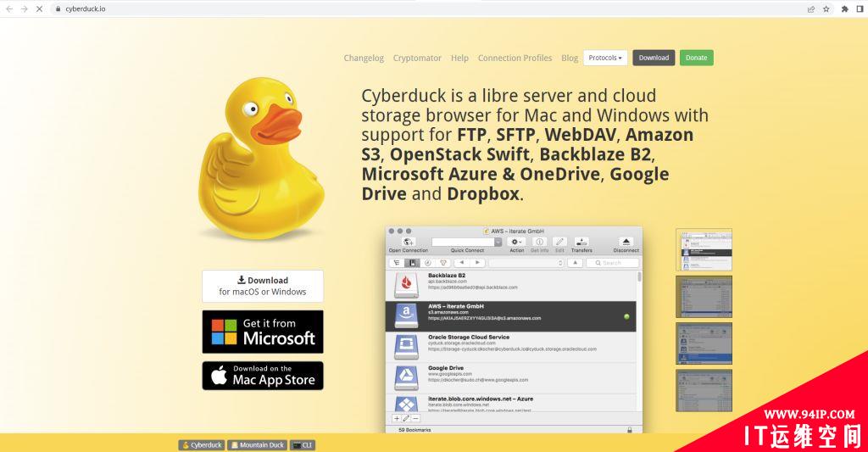
Task: Switch to the bookmarks view icon
Action: [413, 263]
